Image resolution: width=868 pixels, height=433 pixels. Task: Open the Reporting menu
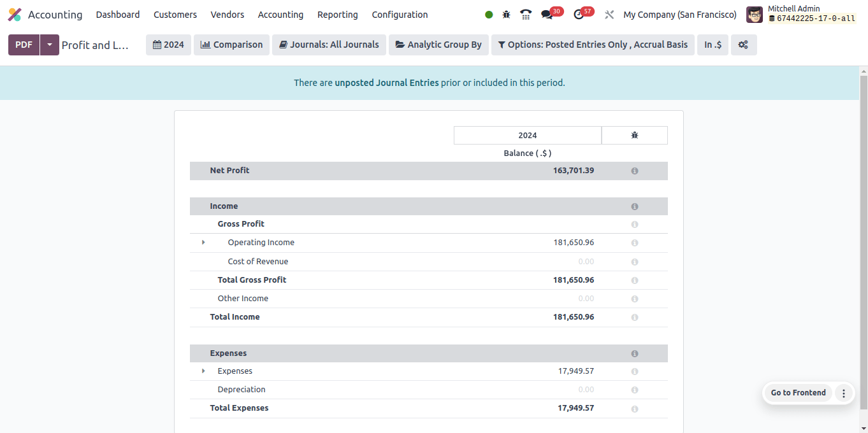(338, 15)
